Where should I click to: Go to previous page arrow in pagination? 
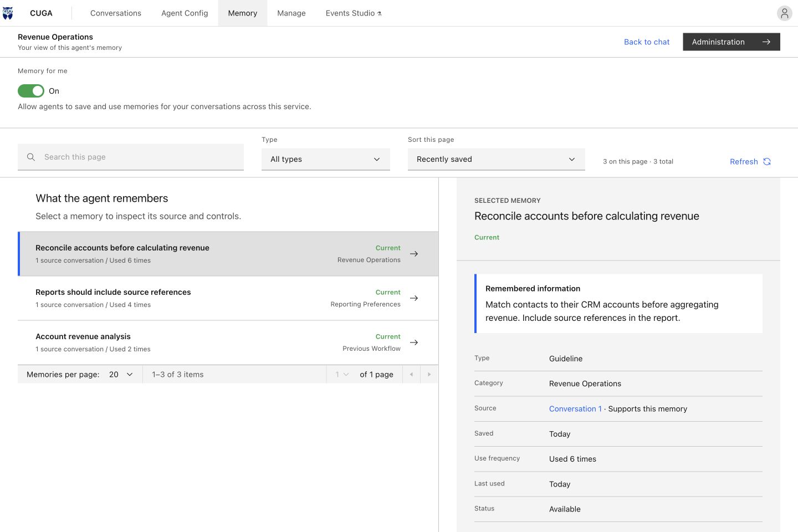coord(411,375)
